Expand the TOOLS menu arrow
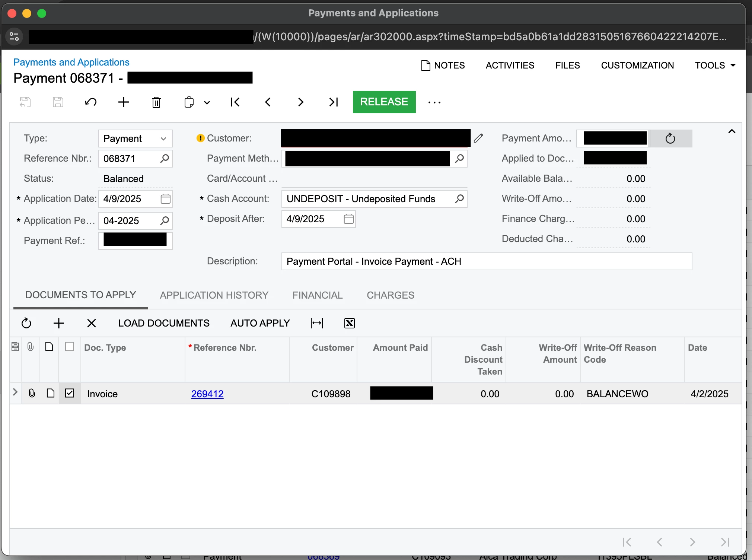Screen dimensions: 752x560 733,66
